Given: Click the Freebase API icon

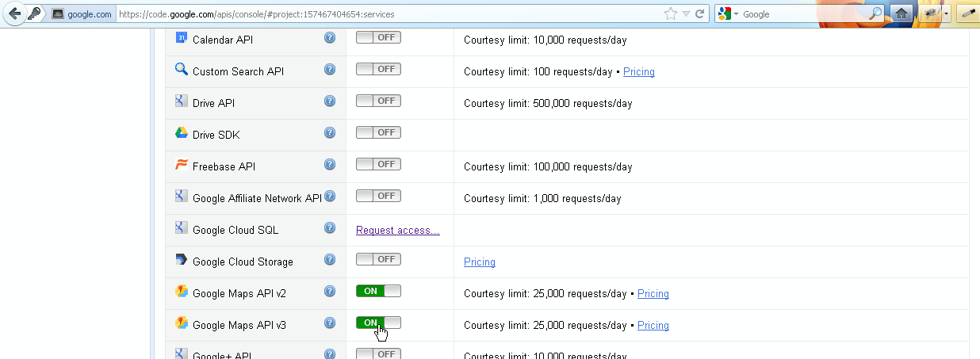Looking at the screenshot, I should 181,165.
